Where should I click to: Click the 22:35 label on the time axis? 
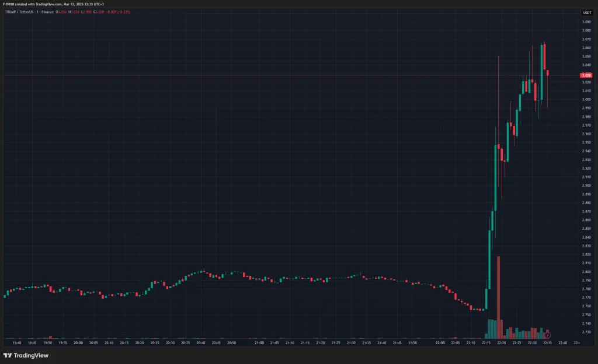(x=547, y=343)
